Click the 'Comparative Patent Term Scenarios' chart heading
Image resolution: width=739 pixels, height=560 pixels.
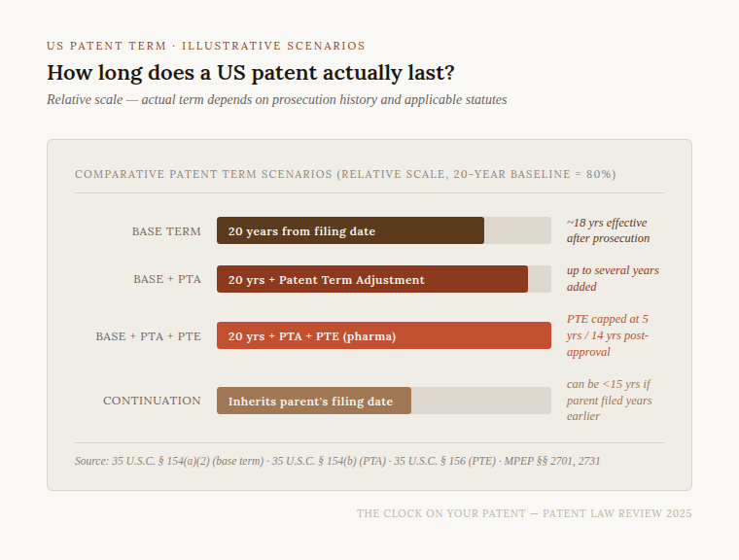(344, 174)
